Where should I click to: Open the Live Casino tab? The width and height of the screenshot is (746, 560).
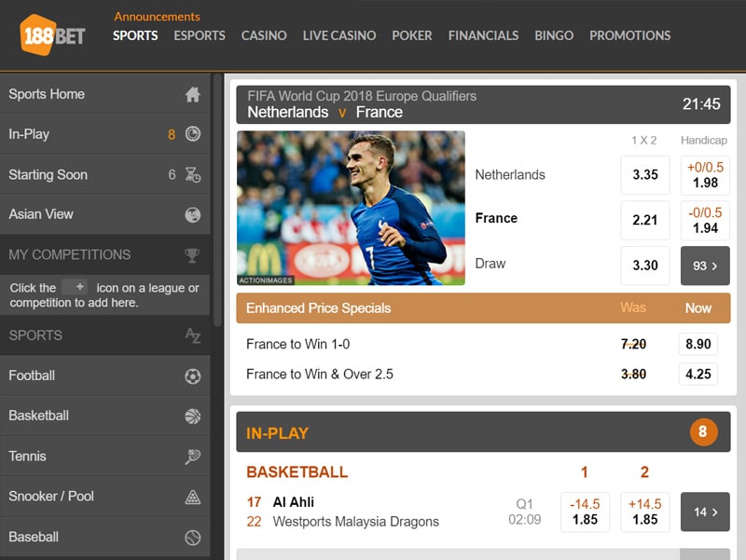339,35
